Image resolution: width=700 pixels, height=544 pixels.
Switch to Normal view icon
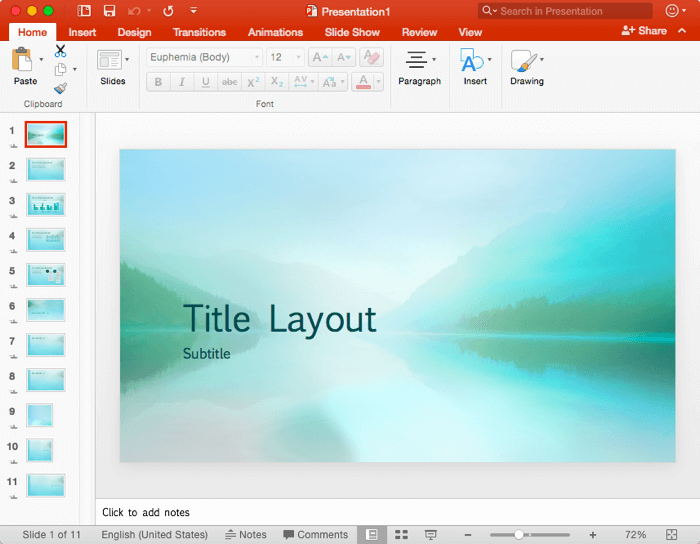(x=371, y=535)
